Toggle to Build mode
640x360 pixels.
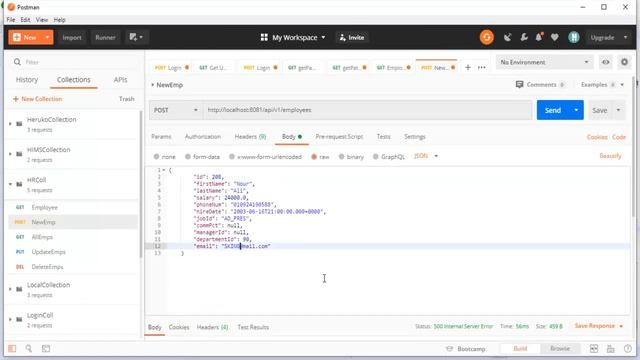coord(520,349)
